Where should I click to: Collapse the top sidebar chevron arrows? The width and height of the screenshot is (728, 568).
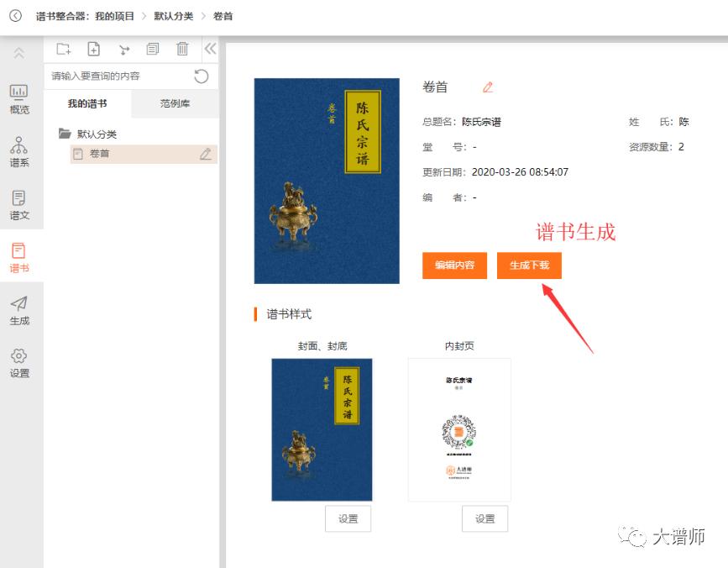(x=19, y=52)
